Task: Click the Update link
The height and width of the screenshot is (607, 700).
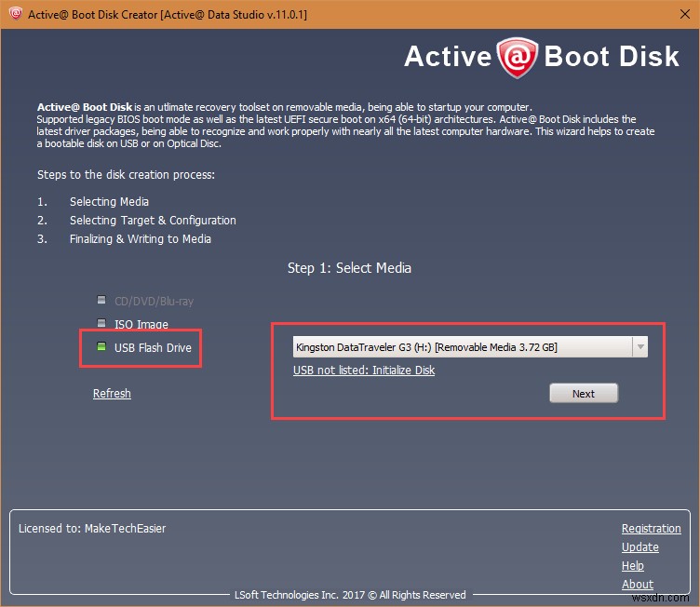Action: pyautogui.click(x=640, y=547)
